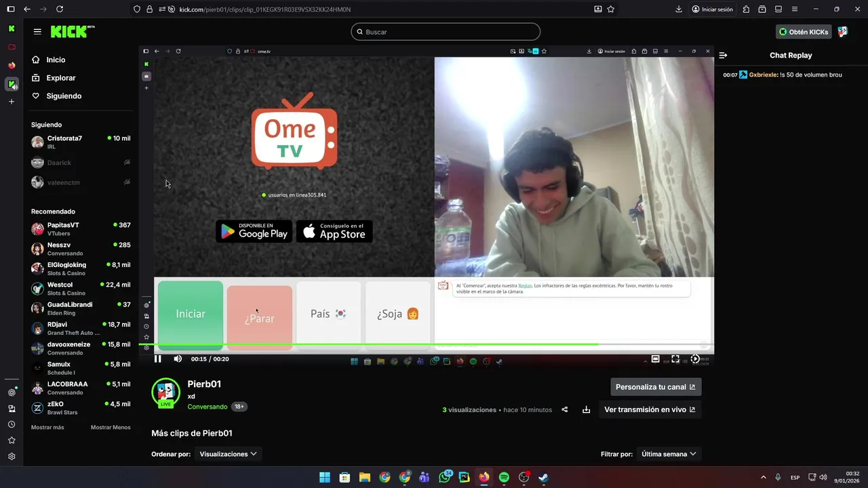868x488 pixels.
Task: Click Ver transmisión en vivo button
Action: point(650,409)
